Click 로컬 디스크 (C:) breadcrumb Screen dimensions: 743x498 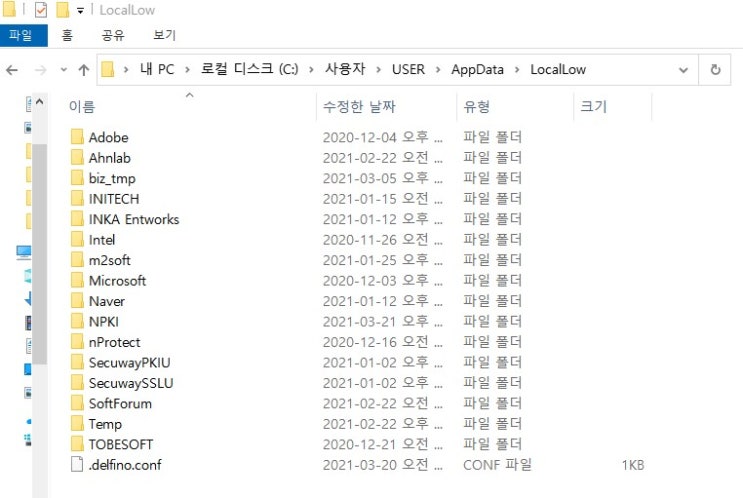tap(250, 70)
